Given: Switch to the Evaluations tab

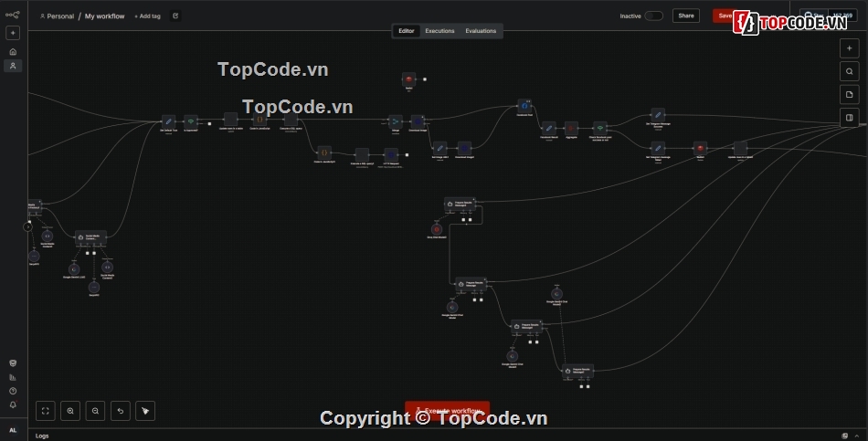Looking at the screenshot, I should tap(481, 31).
